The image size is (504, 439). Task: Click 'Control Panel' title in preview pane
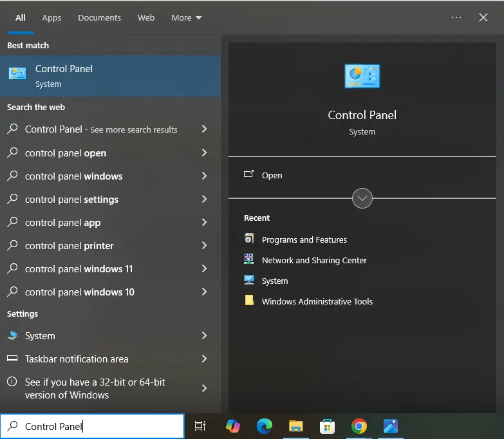(x=362, y=115)
